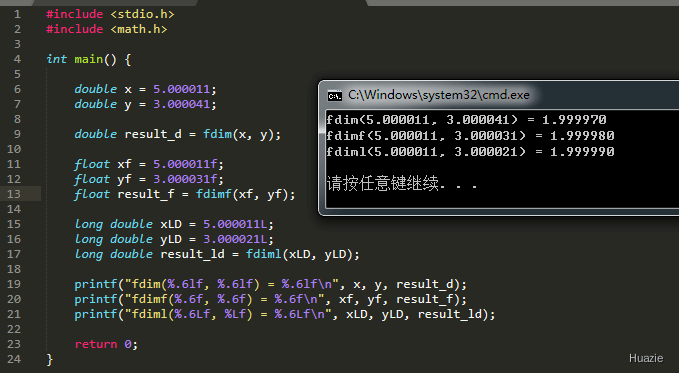This screenshot has height=373, width=679.
Task: Click the '#include <stdio.h>' line
Action: tap(110, 14)
